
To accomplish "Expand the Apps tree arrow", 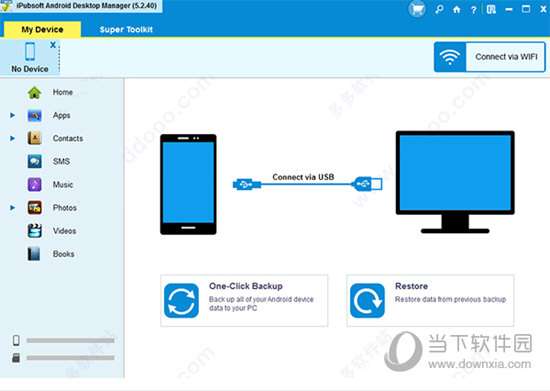I will coord(13,115).
